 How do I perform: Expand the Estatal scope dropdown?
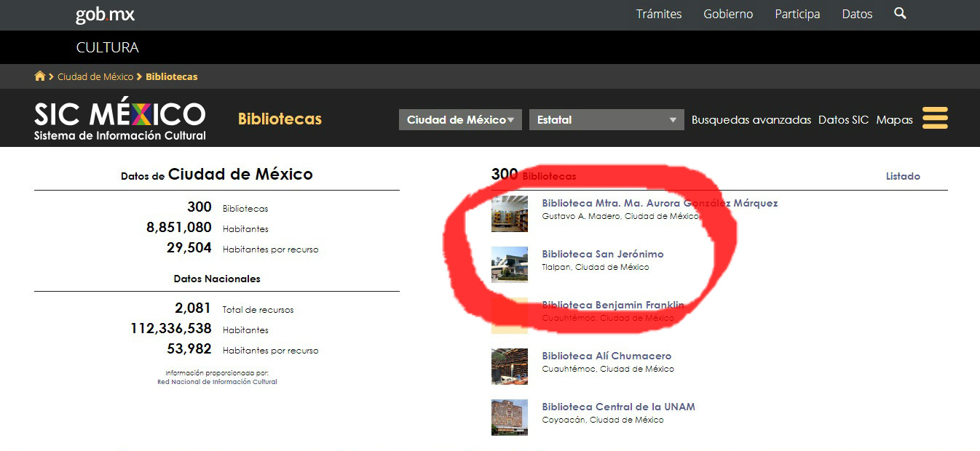click(606, 120)
